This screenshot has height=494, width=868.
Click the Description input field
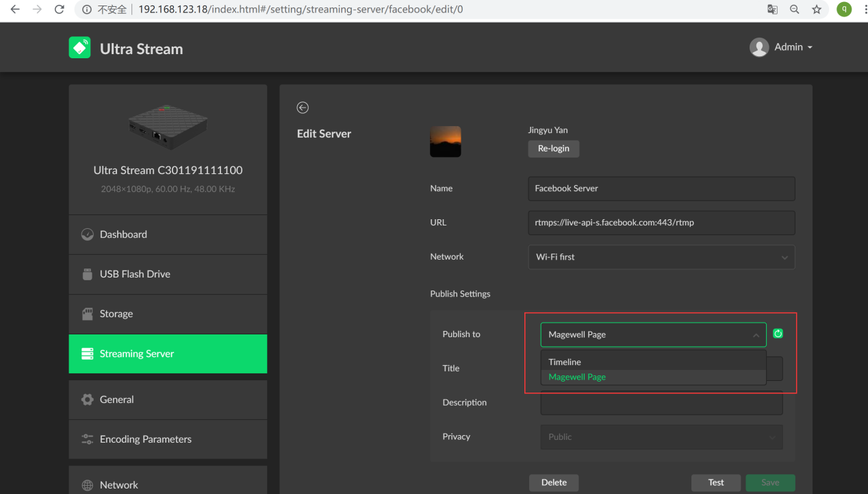coord(661,403)
